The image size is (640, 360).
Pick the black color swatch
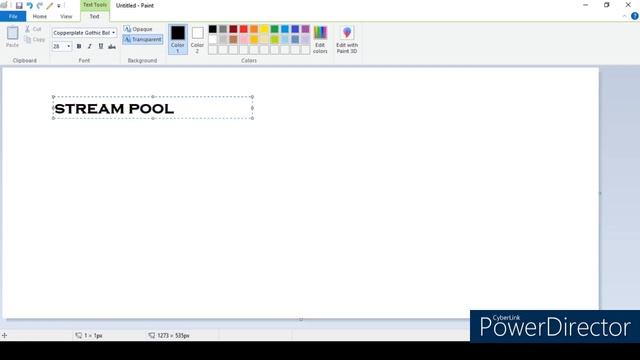tap(213, 29)
